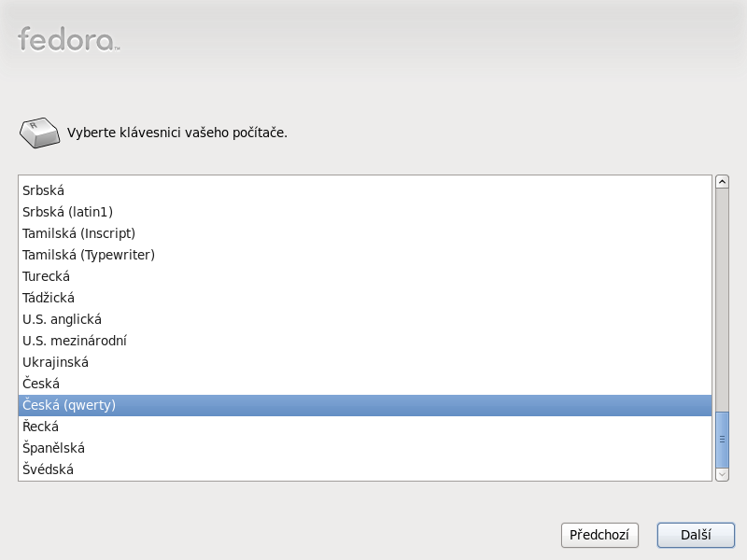The height and width of the screenshot is (560, 747).
Task: Click the scrollbar up arrow
Action: [722, 181]
